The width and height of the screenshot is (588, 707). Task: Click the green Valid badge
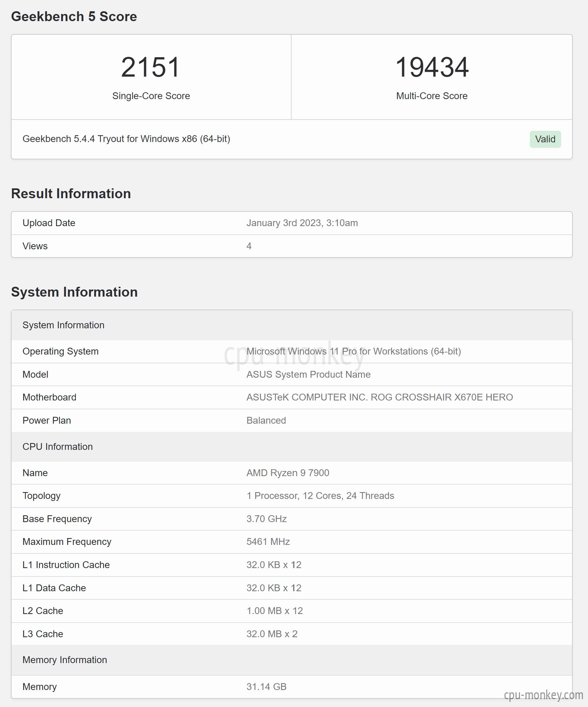tap(545, 139)
